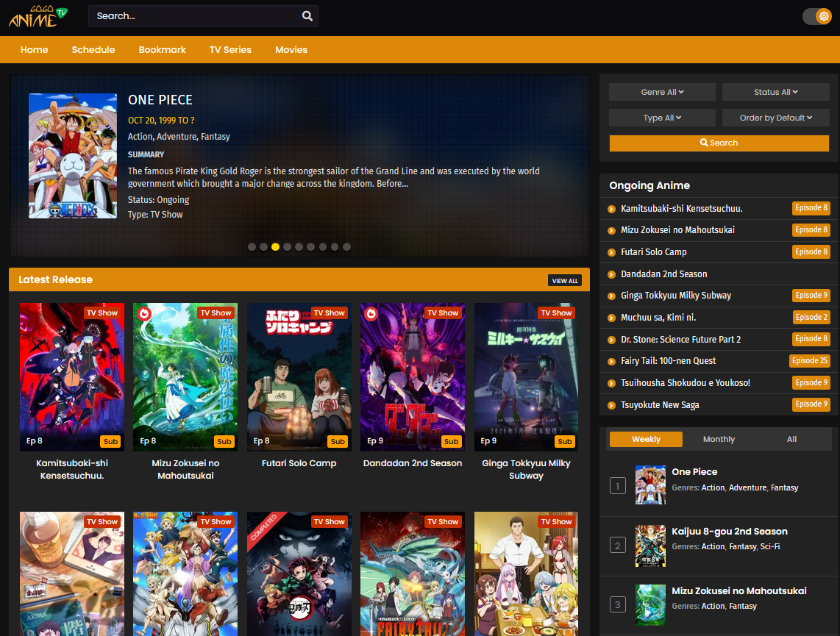Viewport: 840px width, 636px height.
Task: Select the highlighted yellow carousel dot
Action: 275,247
